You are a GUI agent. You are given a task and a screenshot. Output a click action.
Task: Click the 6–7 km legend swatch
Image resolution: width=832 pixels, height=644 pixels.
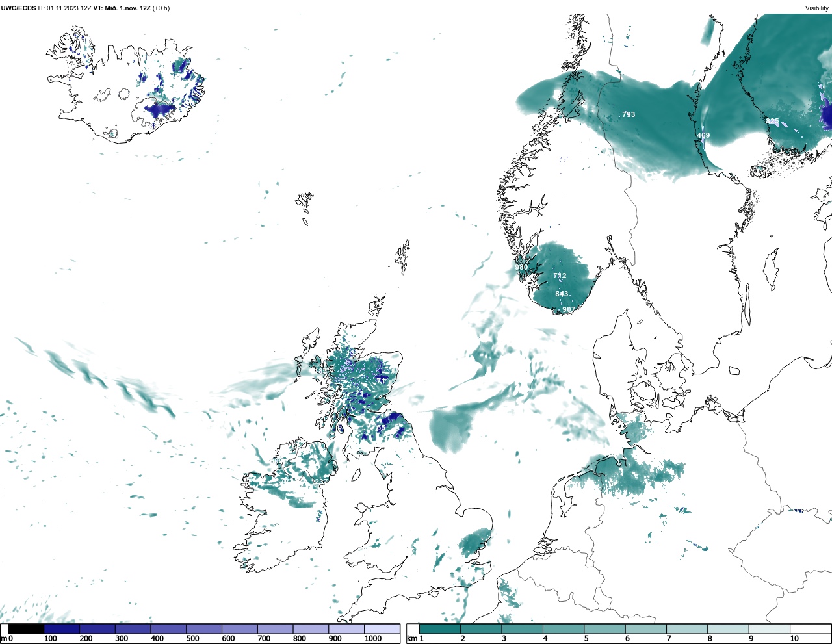click(x=645, y=628)
